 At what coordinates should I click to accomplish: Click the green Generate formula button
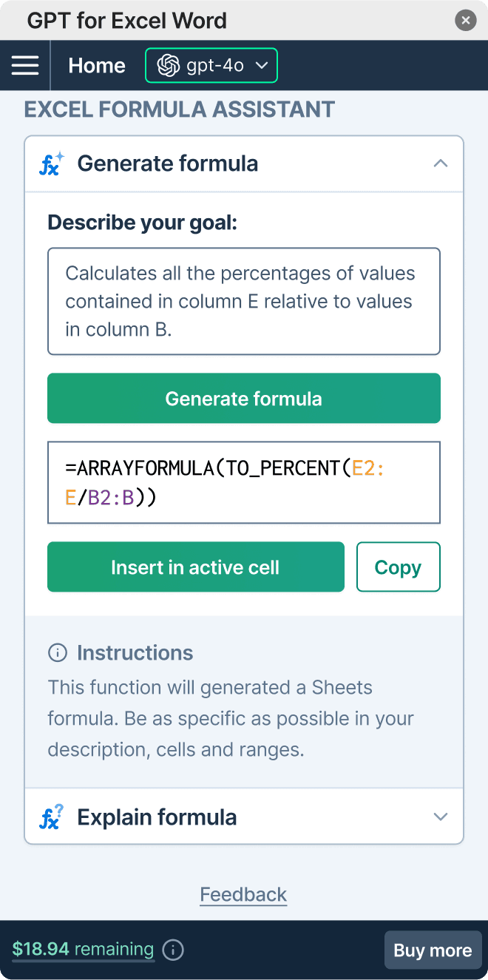[244, 399]
